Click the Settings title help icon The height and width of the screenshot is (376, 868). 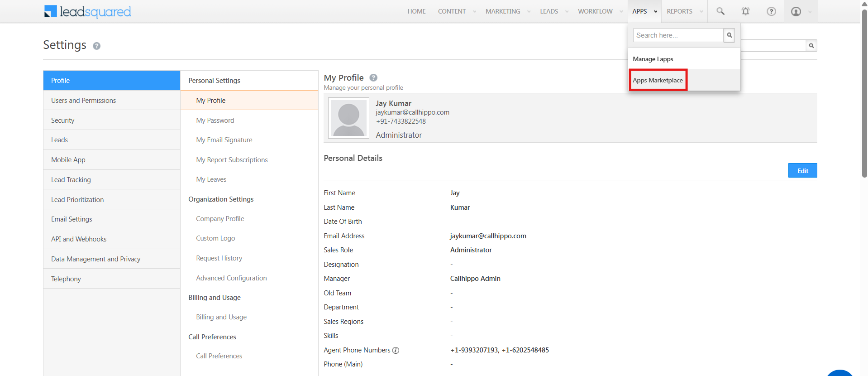click(x=96, y=46)
